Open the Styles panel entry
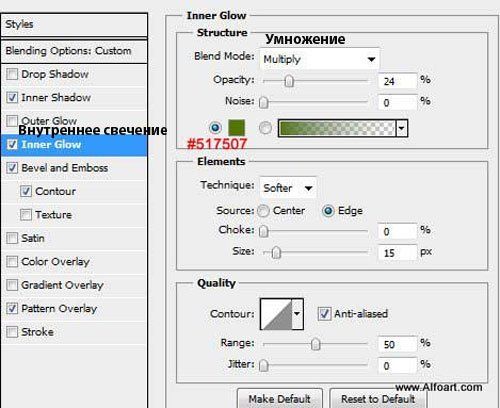This screenshot has height=408, width=500. [74, 25]
